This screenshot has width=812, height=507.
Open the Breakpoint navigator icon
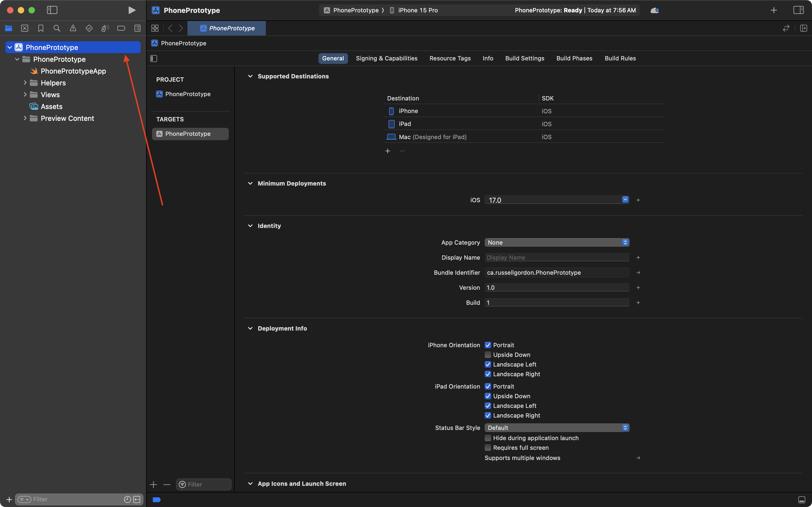click(121, 28)
